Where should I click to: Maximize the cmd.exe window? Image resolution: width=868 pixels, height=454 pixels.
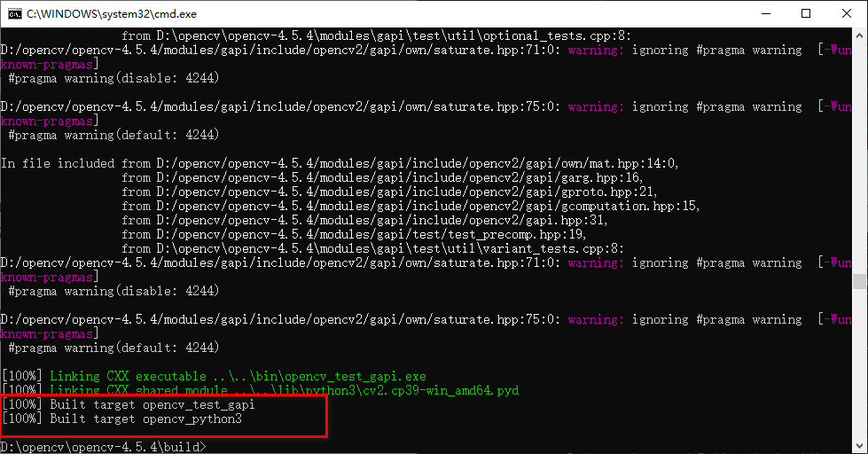click(x=806, y=14)
